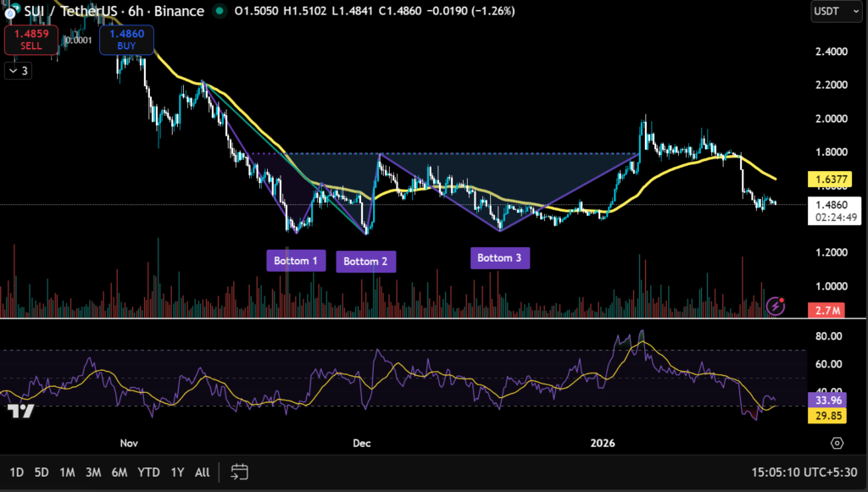Image resolution: width=868 pixels, height=492 pixels.
Task: Click the TradingView watermark in the oscillator panel
Action: pyautogui.click(x=19, y=411)
